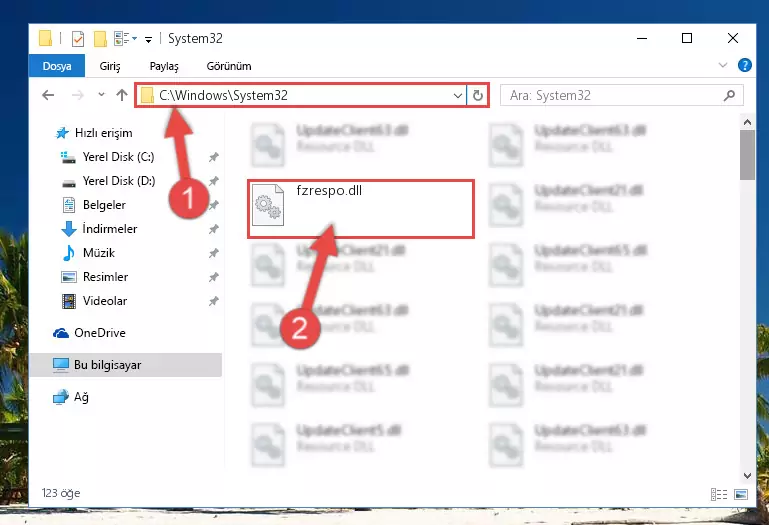Go forward with the right arrow
Screen dimensions: 769x525
(77, 95)
